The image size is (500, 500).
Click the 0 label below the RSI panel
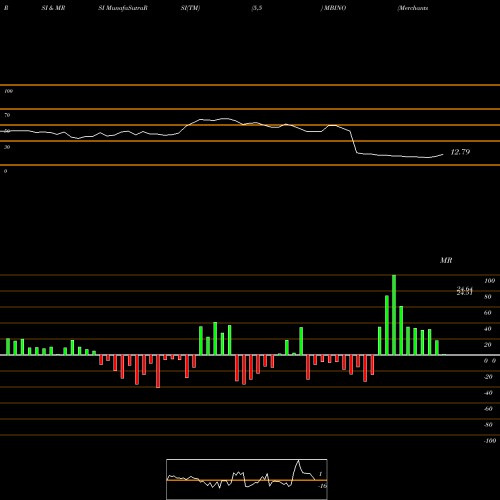(x=5, y=171)
